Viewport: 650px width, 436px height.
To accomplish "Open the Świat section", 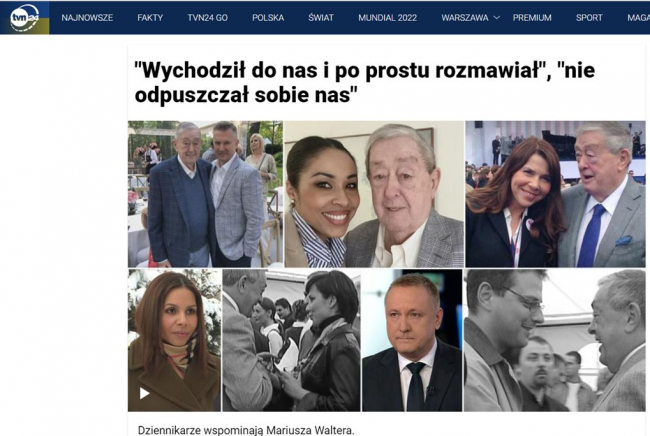I will coord(321,18).
